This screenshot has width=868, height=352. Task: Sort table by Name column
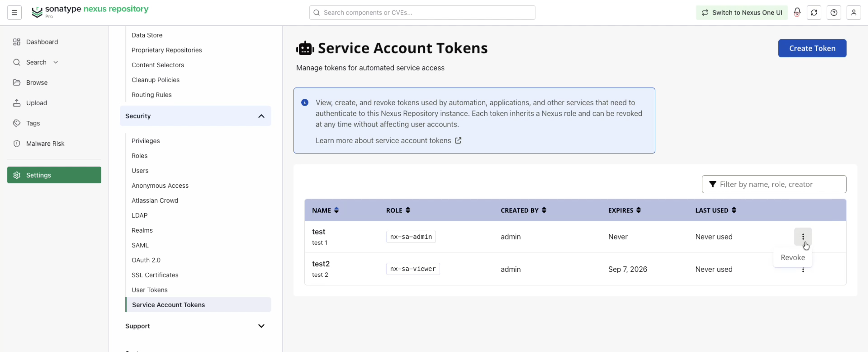pos(336,210)
